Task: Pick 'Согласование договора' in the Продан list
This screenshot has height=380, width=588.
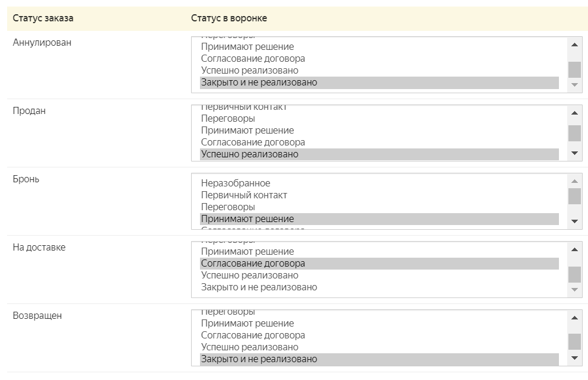Action: click(253, 142)
